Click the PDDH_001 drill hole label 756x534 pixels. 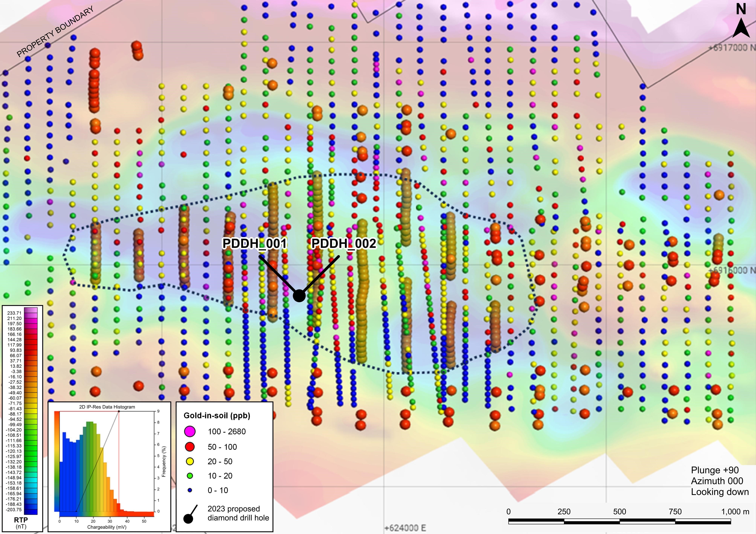coord(255,244)
